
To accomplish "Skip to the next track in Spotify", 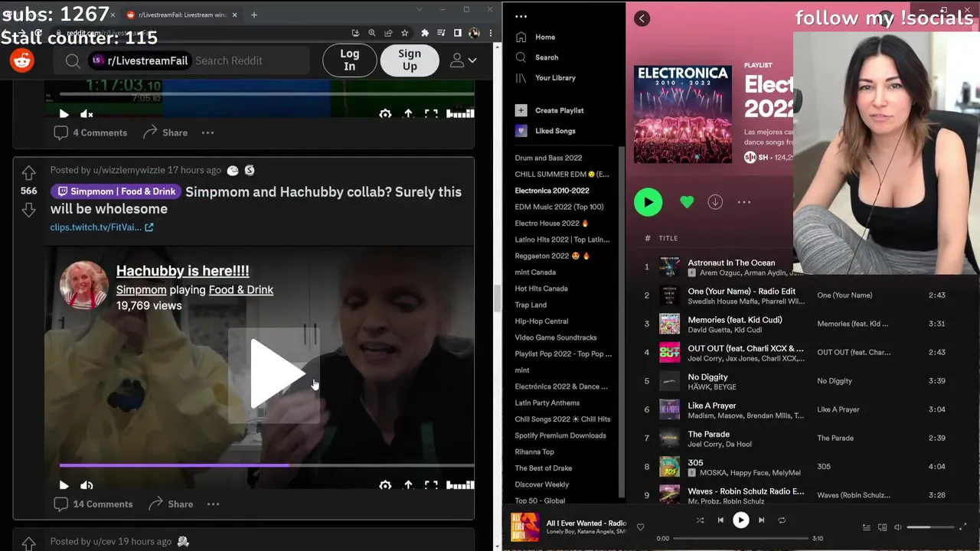I will pyautogui.click(x=761, y=520).
